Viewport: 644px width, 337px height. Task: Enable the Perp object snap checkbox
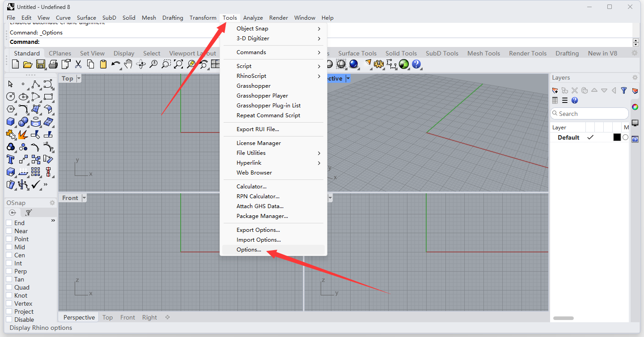click(x=9, y=271)
